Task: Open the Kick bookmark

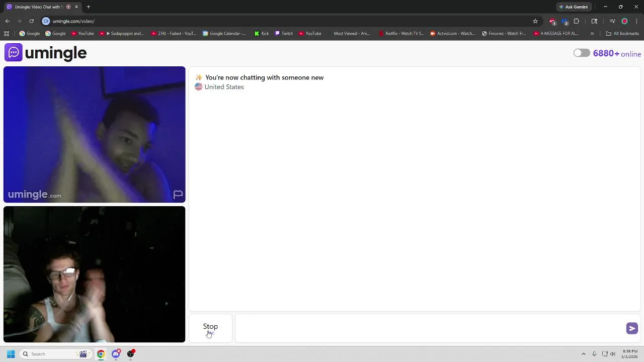Action: tap(262, 34)
